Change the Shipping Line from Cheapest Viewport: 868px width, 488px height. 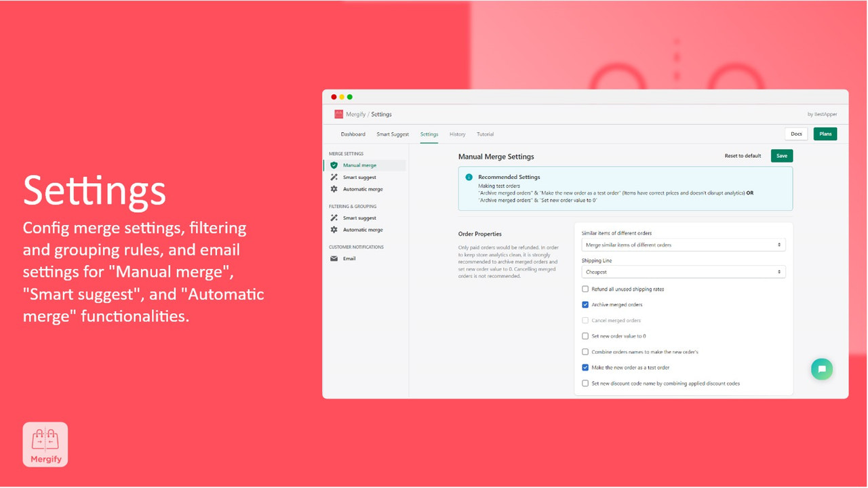pos(683,271)
